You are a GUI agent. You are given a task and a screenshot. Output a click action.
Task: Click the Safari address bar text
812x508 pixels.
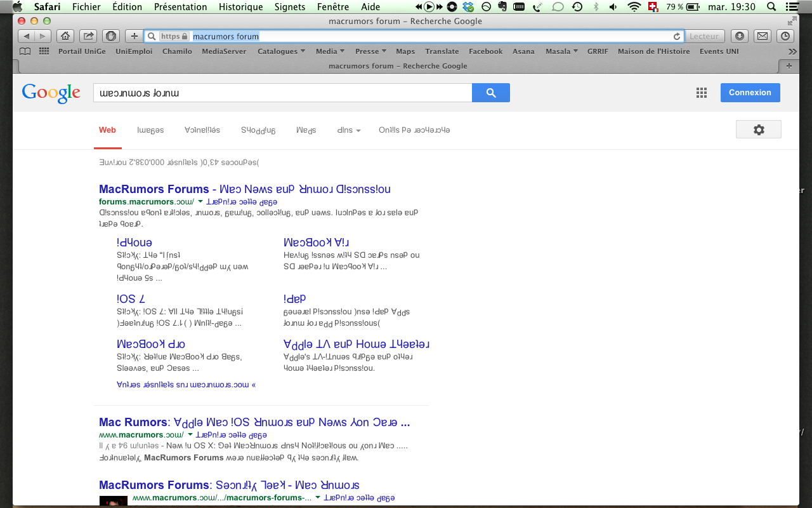click(x=226, y=36)
